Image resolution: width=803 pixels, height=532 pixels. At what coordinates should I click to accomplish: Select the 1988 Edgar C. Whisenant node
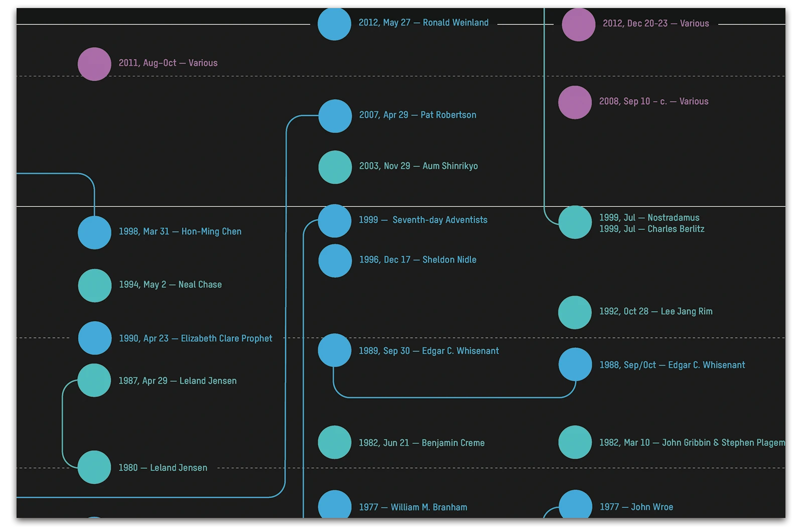point(575,365)
